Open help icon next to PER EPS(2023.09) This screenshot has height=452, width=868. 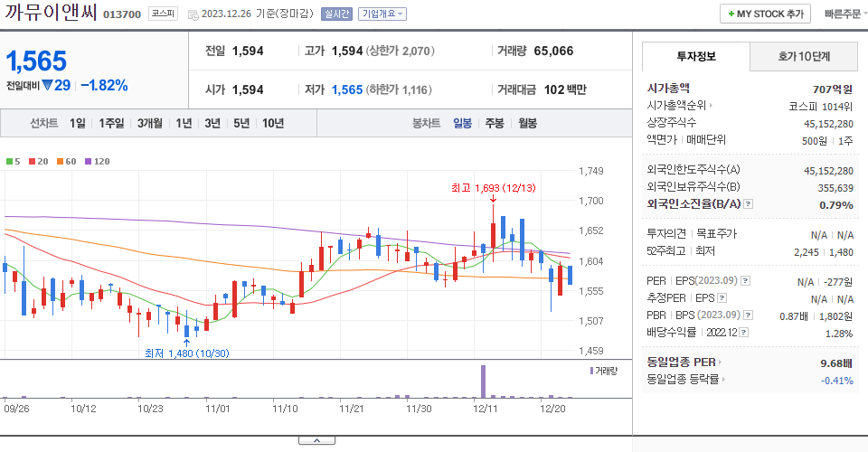[x=745, y=281]
